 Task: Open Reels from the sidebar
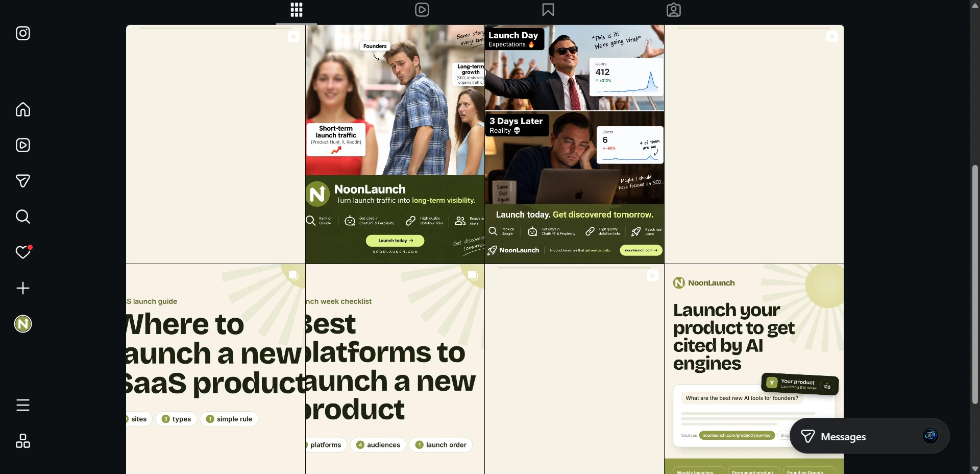pos(23,146)
